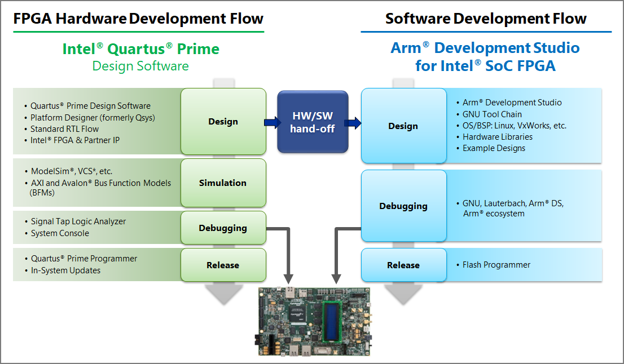This screenshot has height=364, width=624.
Task: Click the hardware flow Release box
Action: (x=223, y=265)
